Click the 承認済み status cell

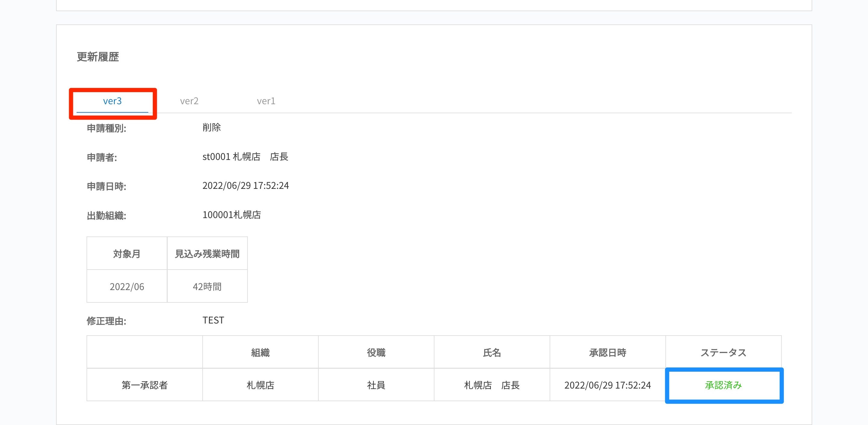click(723, 385)
